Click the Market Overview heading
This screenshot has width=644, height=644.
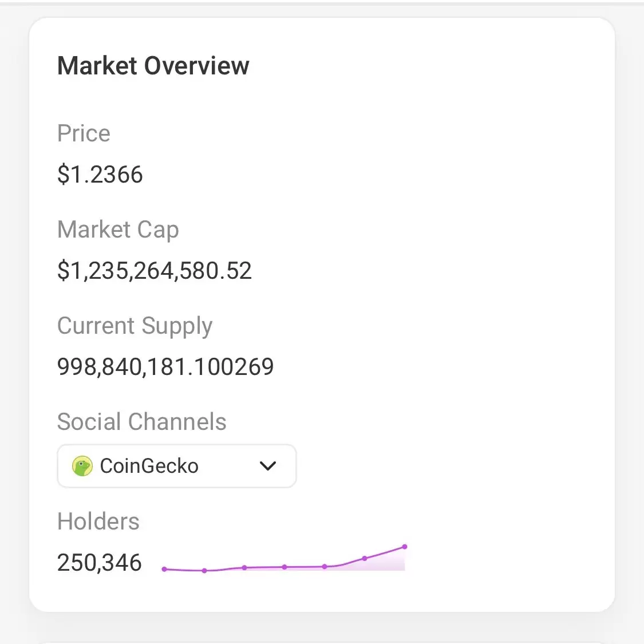click(x=153, y=66)
